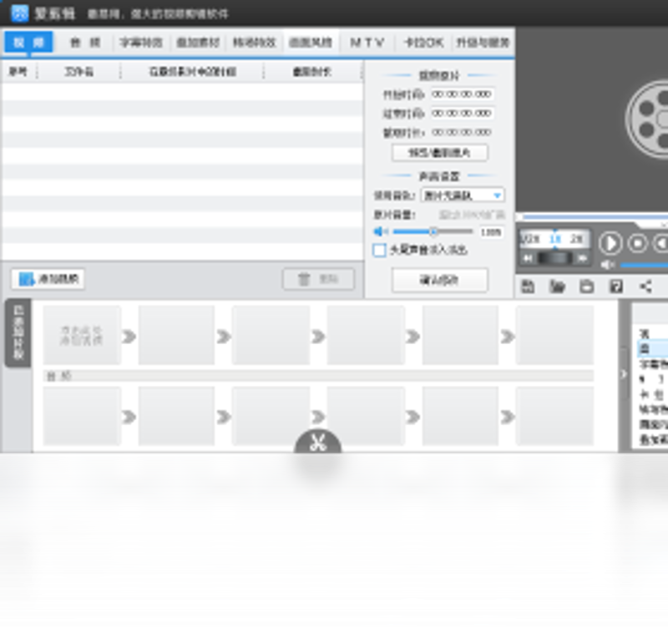Click the 截取时长 column header
Image resolution: width=668 pixels, height=644 pixels.
312,72
